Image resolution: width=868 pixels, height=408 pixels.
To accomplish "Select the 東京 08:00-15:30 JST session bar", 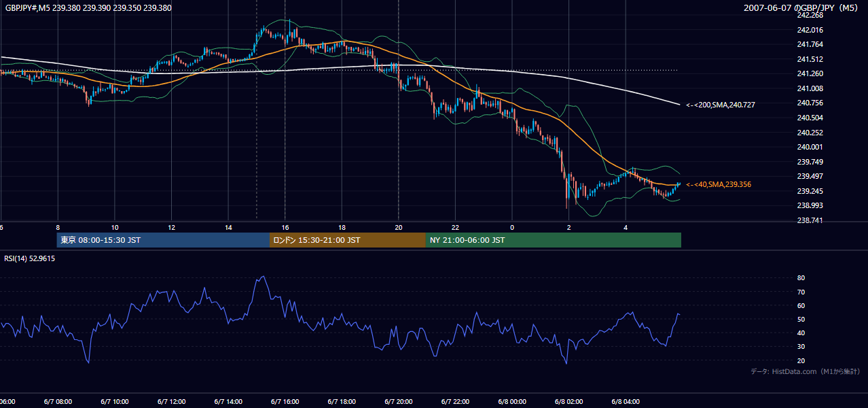I will pyautogui.click(x=164, y=240).
